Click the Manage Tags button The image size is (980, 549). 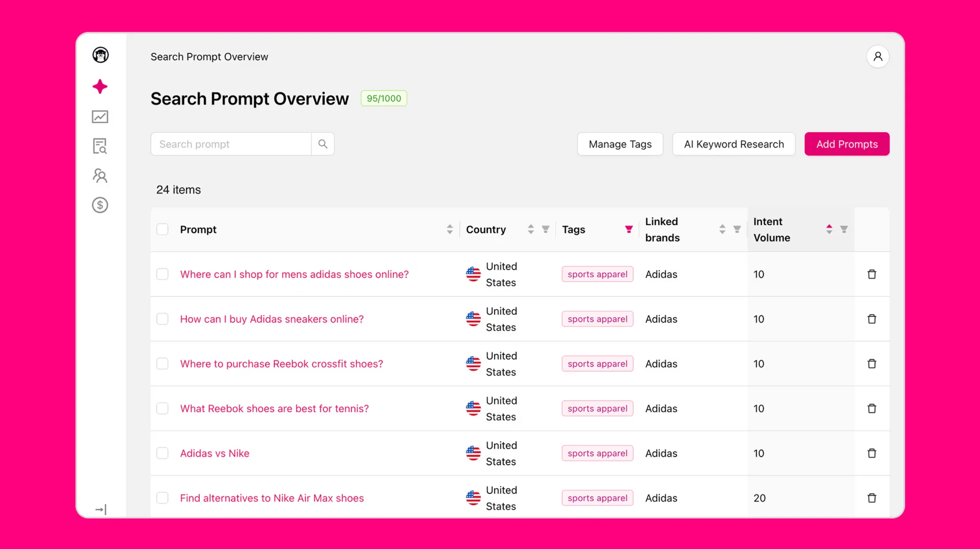(620, 144)
